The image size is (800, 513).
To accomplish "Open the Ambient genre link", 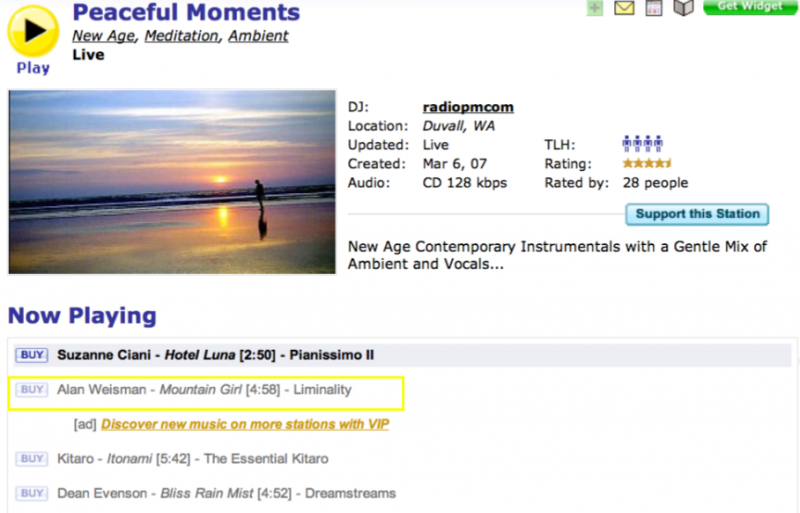I will tap(258, 36).
